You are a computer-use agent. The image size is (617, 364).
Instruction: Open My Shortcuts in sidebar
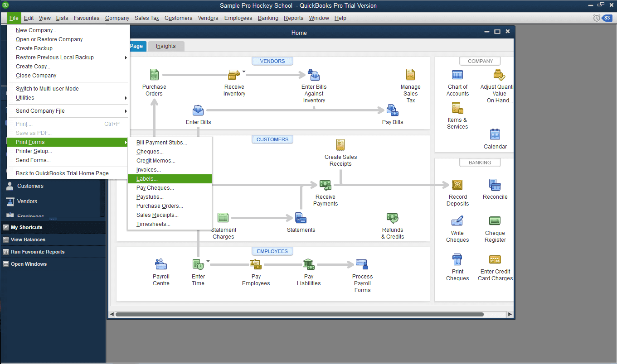pyautogui.click(x=53, y=227)
